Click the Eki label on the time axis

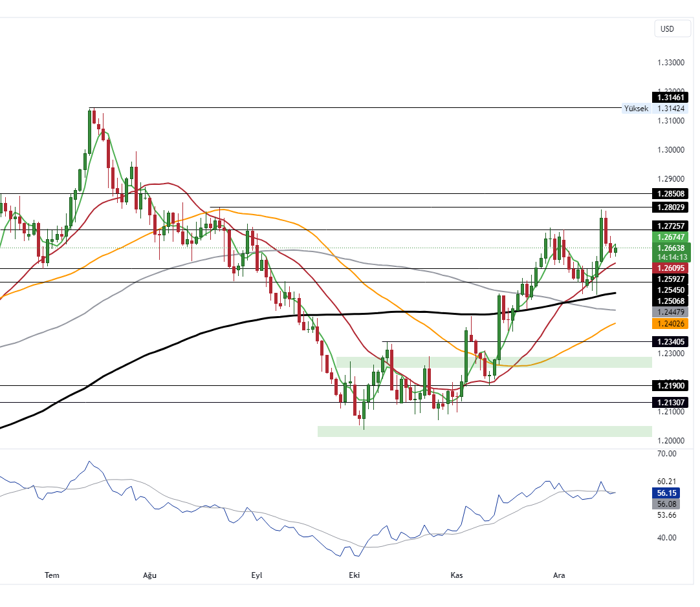(x=354, y=575)
